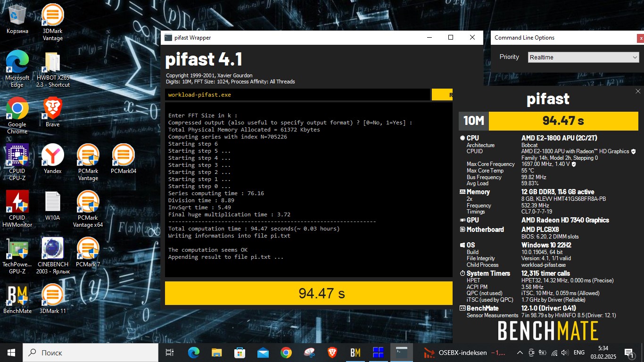The width and height of the screenshot is (644, 362).
Task: Select the PCMark Vantage desktop shortcut
Action: pos(88,162)
